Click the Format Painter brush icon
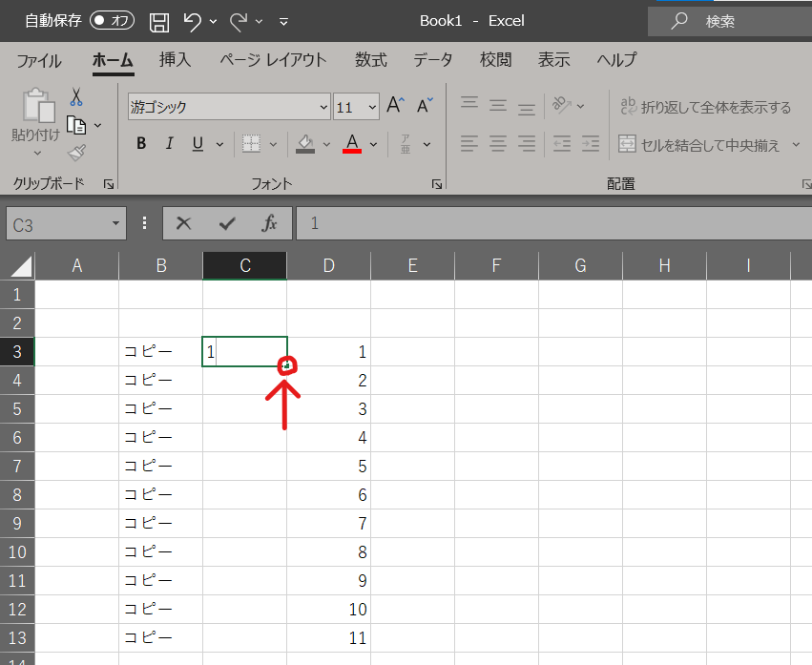 [76, 153]
